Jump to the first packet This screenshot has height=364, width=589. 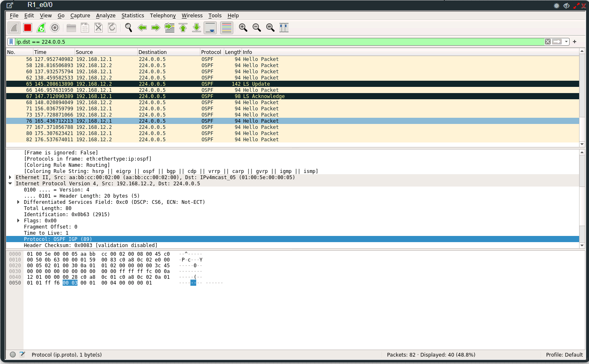(x=183, y=28)
